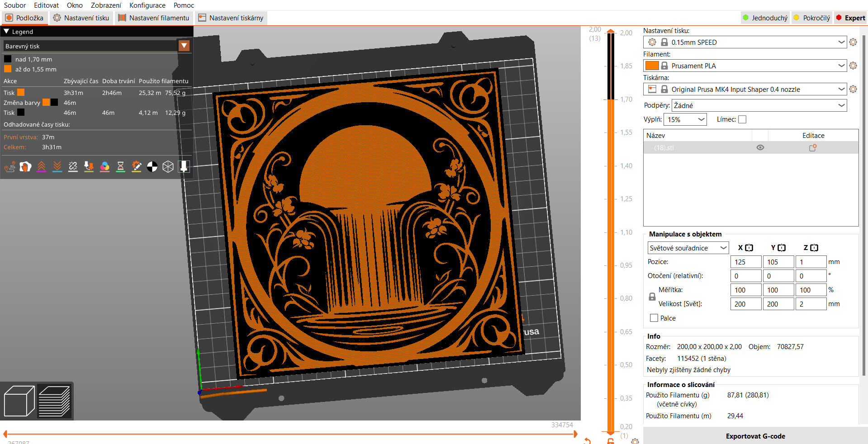Screen dimensions: 868x444
Task: Toggle tool marker nozzle icon
Action: pyautogui.click(x=184, y=167)
